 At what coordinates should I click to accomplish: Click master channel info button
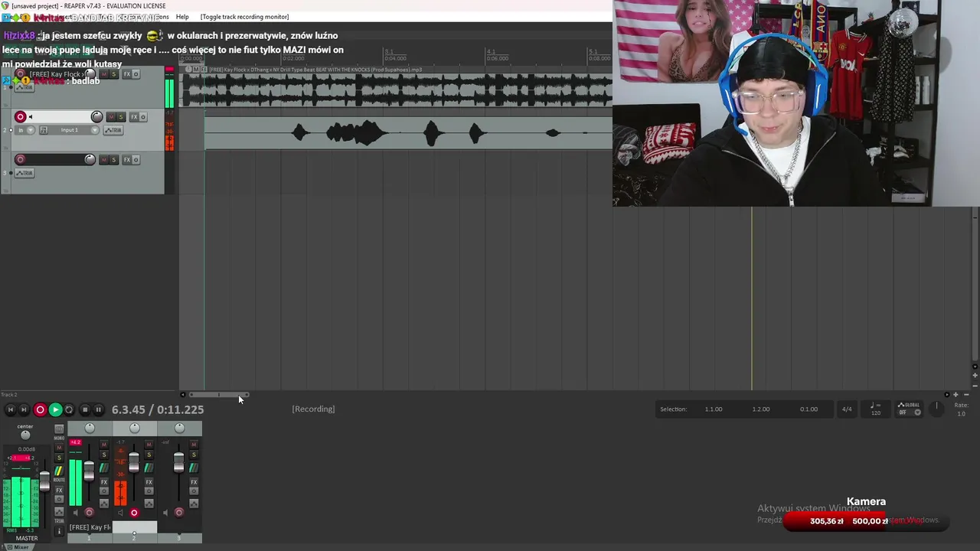click(59, 531)
